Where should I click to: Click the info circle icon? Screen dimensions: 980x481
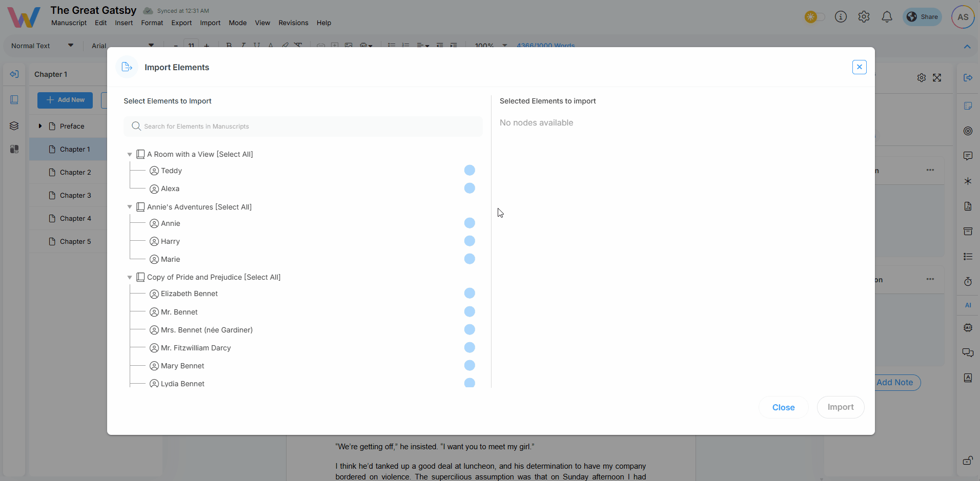(841, 17)
